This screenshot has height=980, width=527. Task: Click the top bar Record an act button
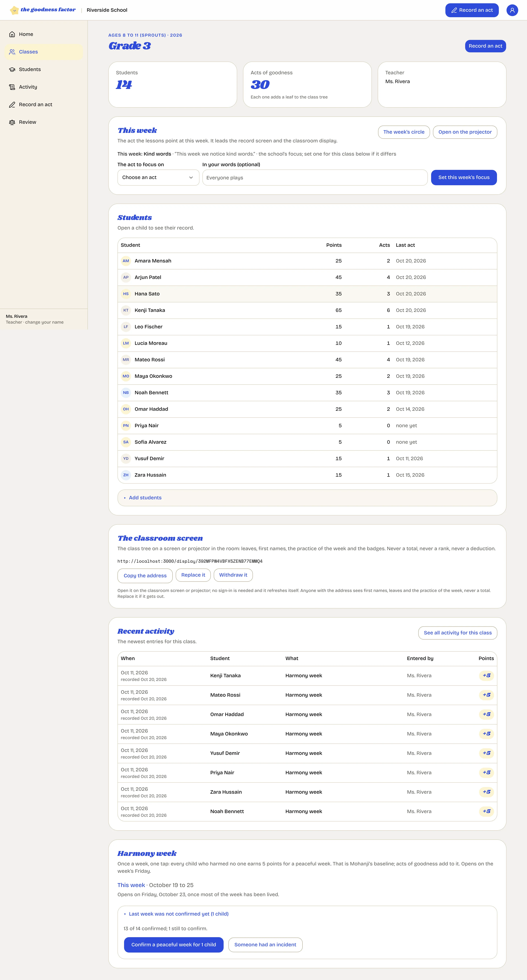pyautogui.click(x=472, y=10)
